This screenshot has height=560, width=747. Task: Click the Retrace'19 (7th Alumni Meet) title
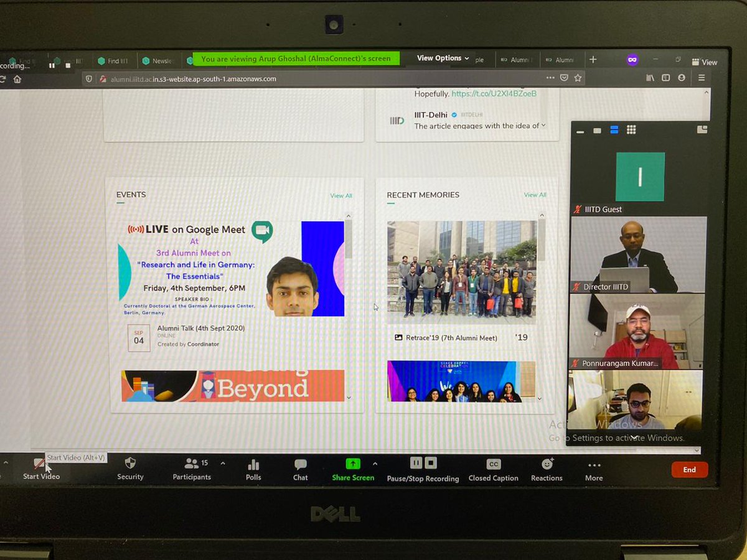(x=452, y=338)
